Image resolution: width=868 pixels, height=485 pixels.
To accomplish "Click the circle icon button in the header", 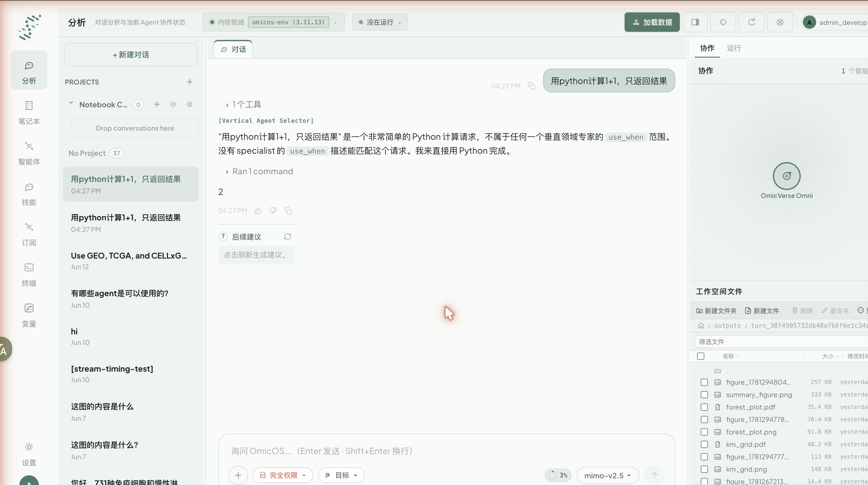I will click(723, 22).
